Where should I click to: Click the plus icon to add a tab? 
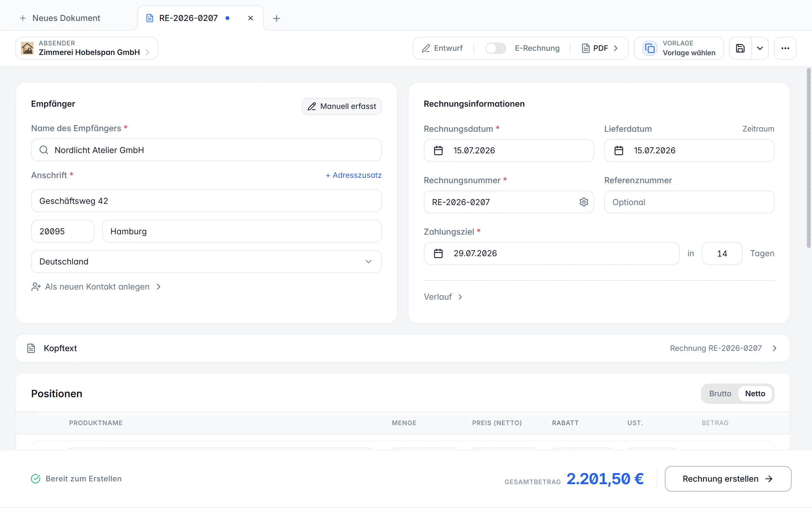tap(277, 18)
